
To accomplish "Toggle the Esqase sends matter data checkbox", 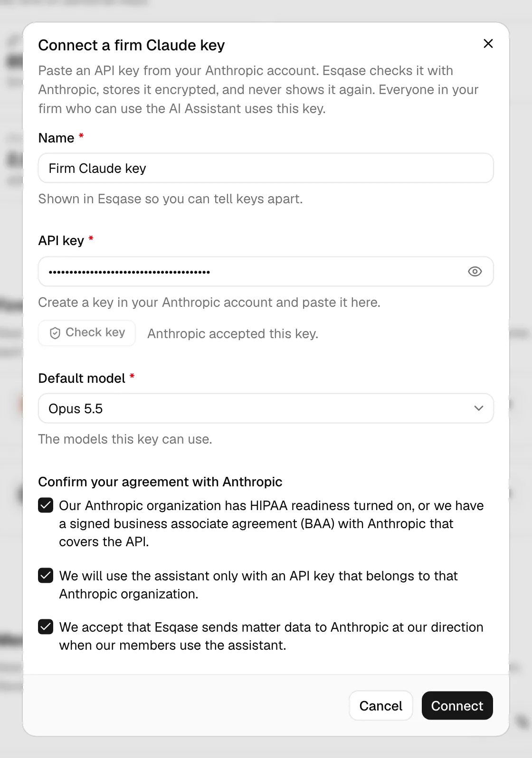I will click(46, 627).
